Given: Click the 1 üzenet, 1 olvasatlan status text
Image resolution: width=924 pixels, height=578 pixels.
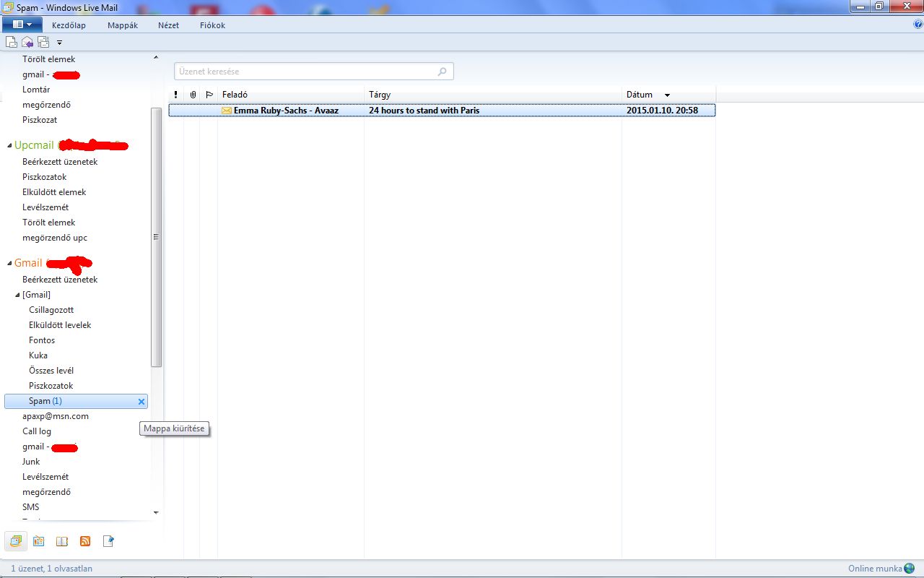Looking at the screenshot, I should click(x=51, y=569).
